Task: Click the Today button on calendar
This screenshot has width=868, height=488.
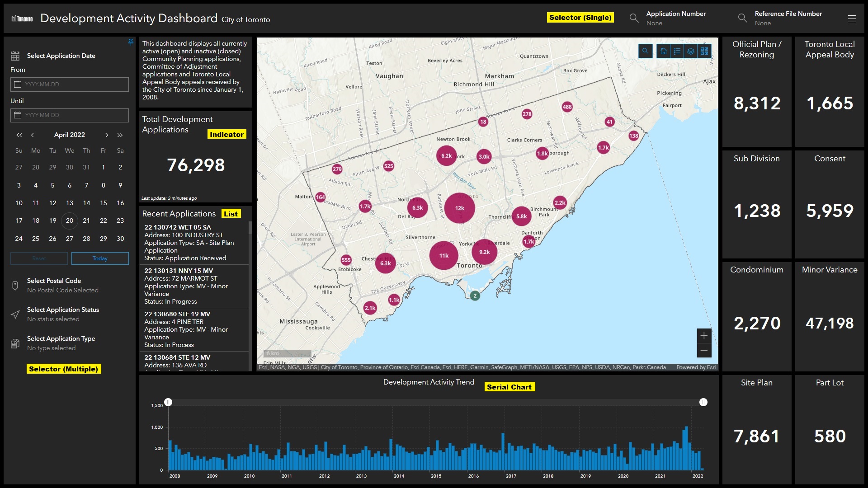Action: pyautogui.click(x=99, y=258)
